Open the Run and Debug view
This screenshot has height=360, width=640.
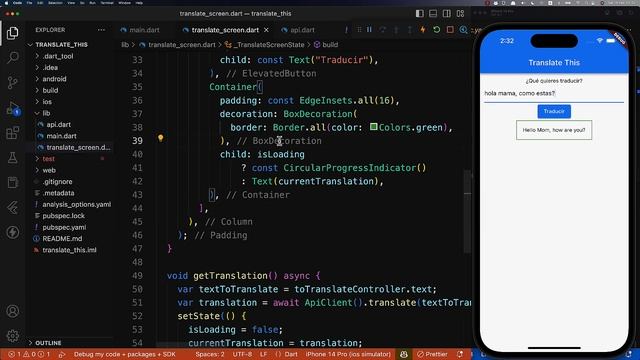(13, 109)
